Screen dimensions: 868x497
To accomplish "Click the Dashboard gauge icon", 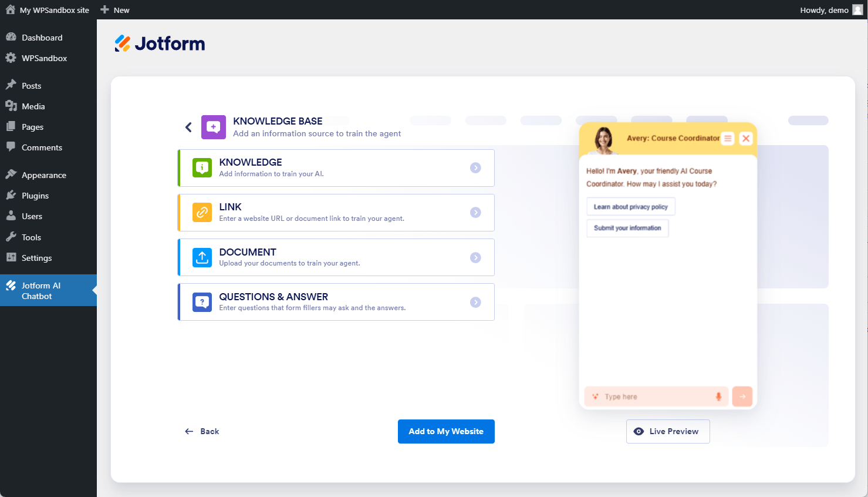I will (x=11, y=37).
